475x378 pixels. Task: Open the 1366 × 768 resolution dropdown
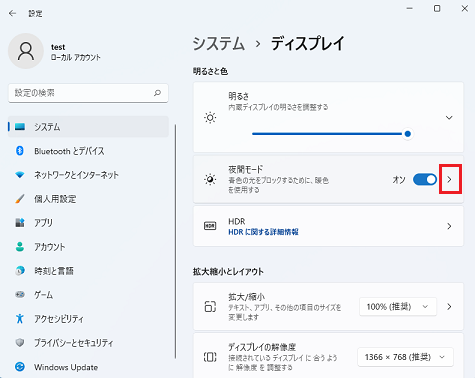[405, 357]
